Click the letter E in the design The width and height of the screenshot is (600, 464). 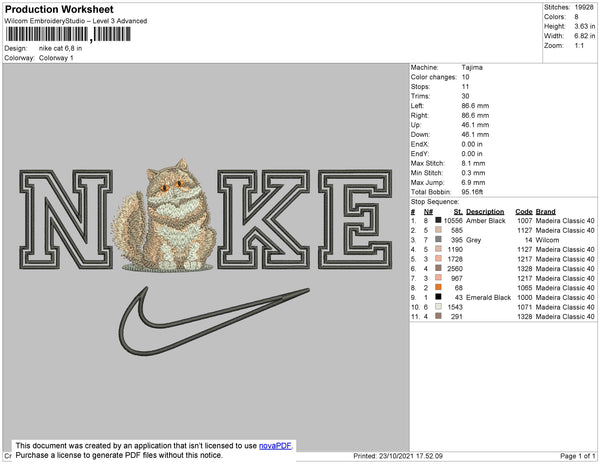click(355, 219)
